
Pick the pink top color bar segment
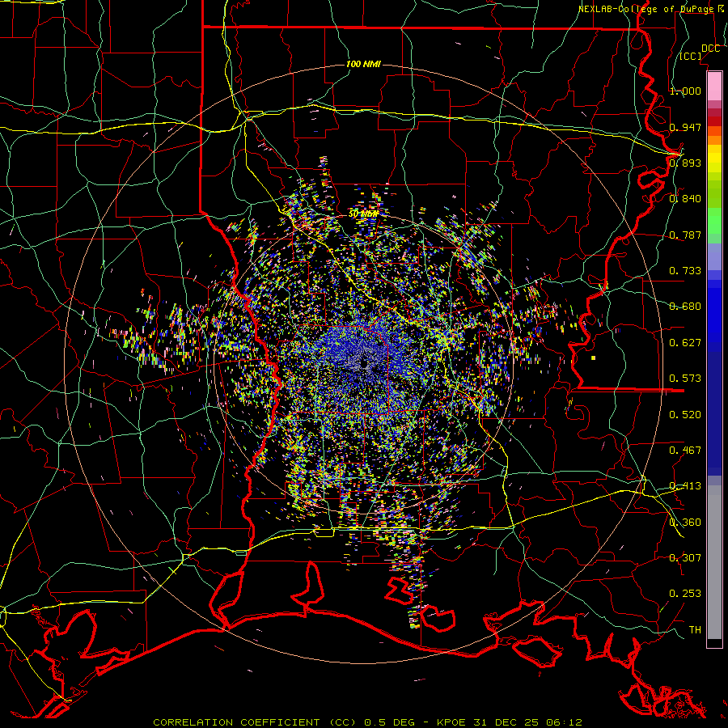coord(714,86)
